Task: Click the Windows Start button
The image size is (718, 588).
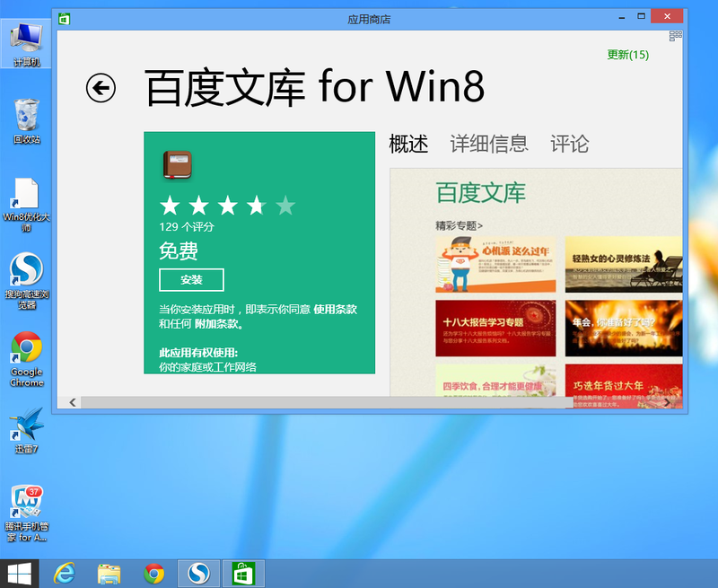Action: click(x=19, y=574)
